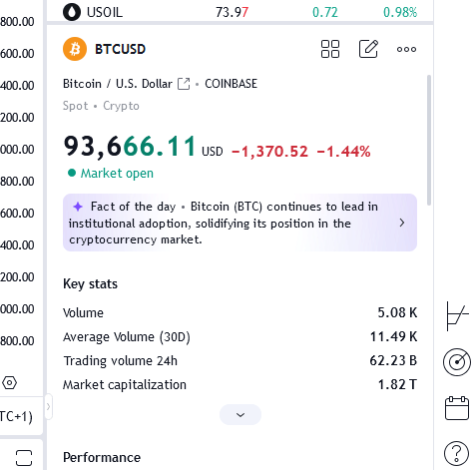Select the USOIL watchlist row
Image resolution: width=476 pixels, height=470 pixels.
(239, 12)
